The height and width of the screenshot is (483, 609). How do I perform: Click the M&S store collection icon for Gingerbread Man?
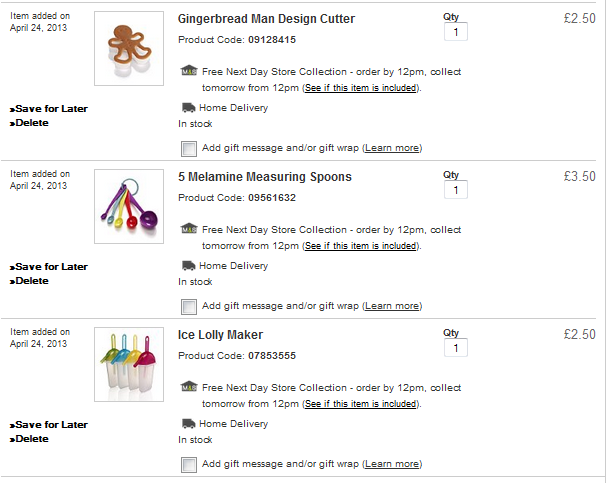(x=188, y=71)
